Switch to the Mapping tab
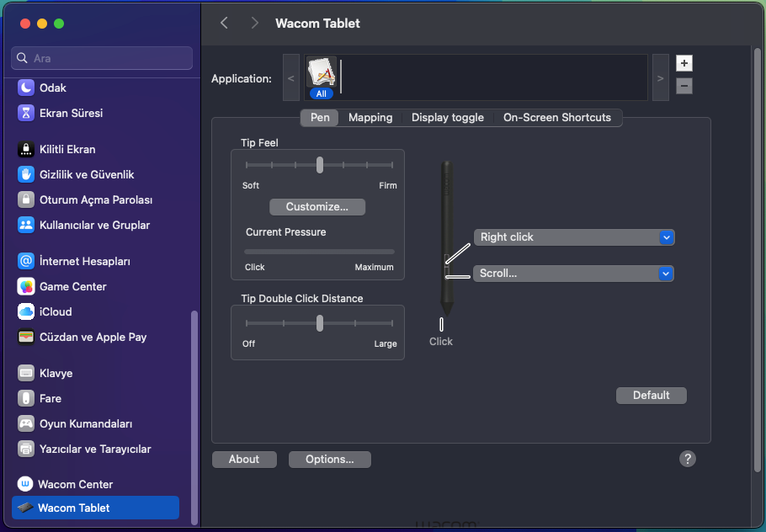 370,118
